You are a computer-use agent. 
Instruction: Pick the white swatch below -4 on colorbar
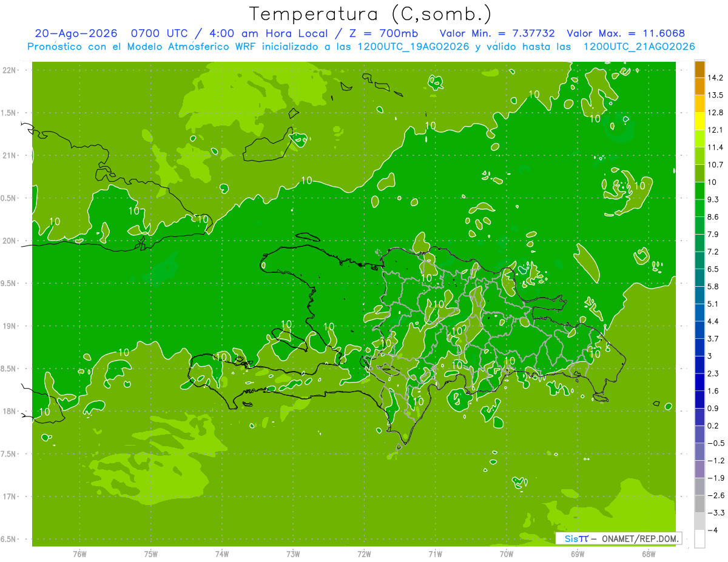pos(699,539)
